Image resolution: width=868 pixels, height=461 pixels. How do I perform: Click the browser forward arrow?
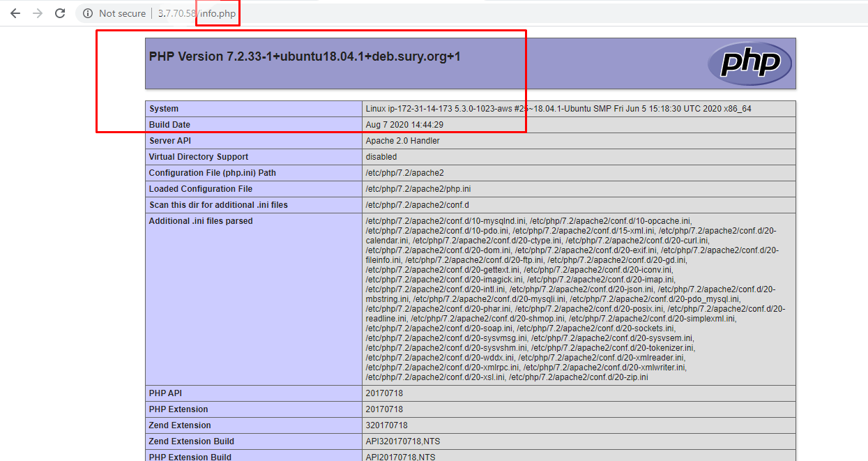[x=37, y=13]
